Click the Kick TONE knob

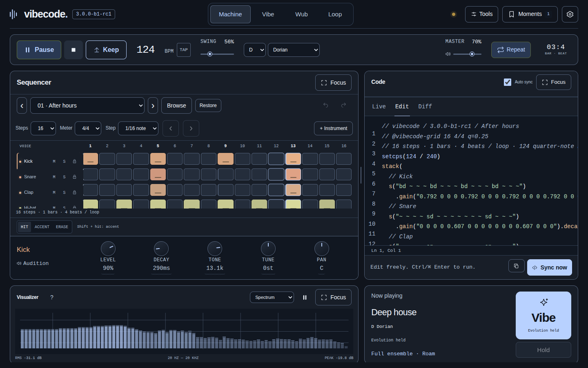click(x=215, y=249)
